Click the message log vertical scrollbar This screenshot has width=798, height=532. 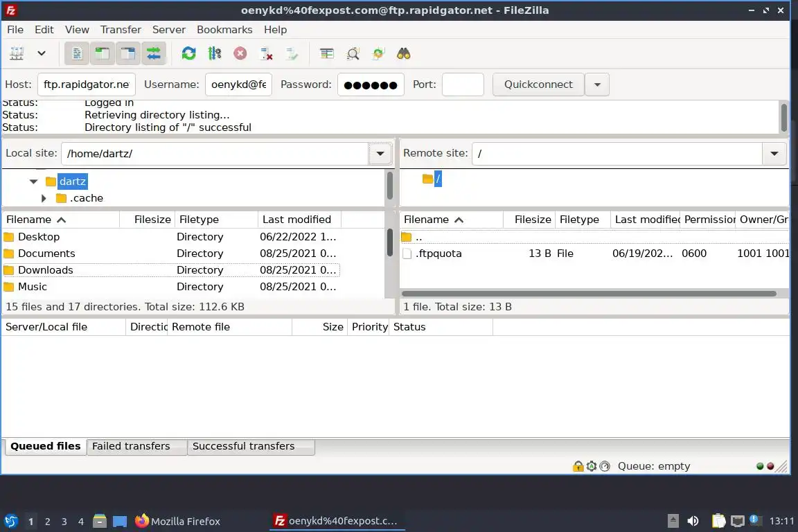[783, 117]
